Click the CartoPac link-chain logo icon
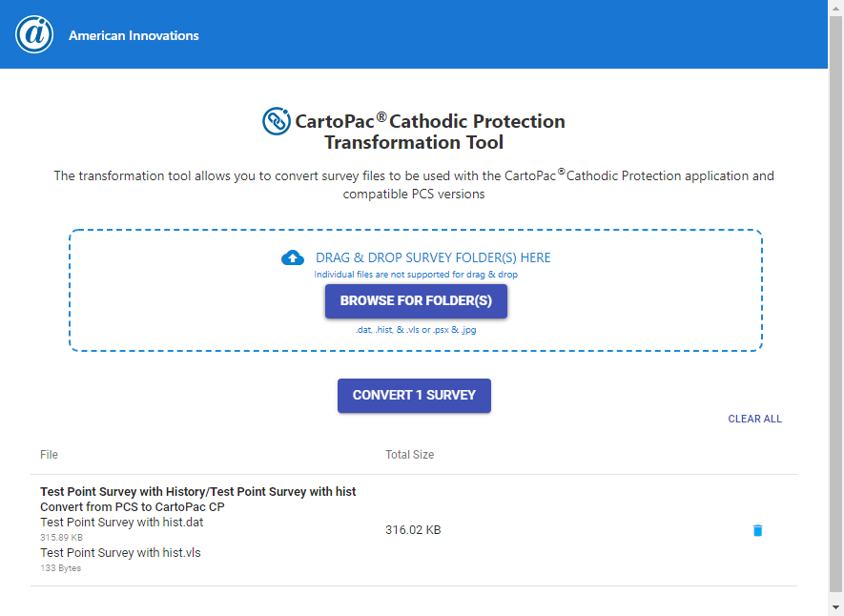Screen dimensions: 844x616 [x=277, y=121]
